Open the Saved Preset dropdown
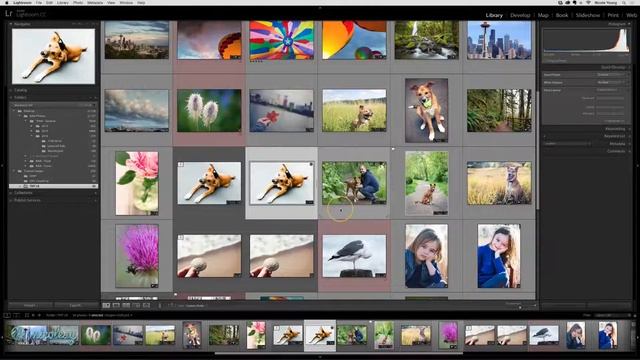Screen dimensions: 640x360 point(612,75)
